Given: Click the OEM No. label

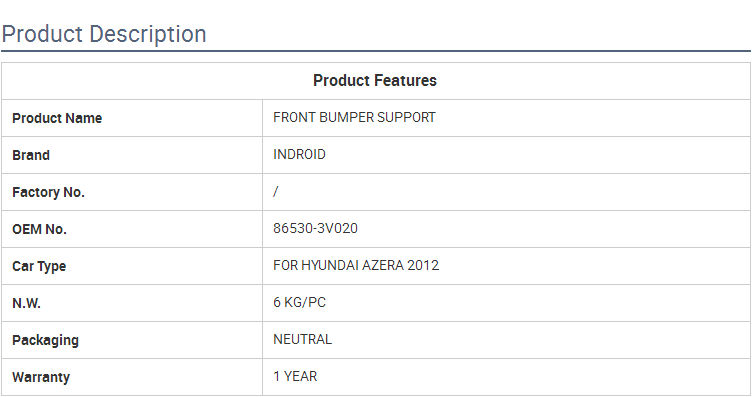Looking at the screenshot, I should pyautogui.click(x=39, y=229).
